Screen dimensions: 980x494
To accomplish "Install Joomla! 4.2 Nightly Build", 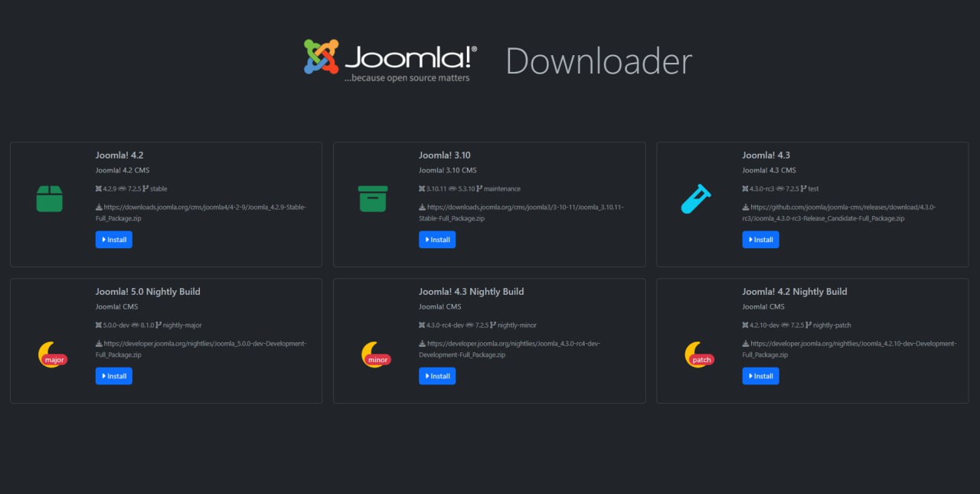I will pyautogui.click(x=760, y=376).
